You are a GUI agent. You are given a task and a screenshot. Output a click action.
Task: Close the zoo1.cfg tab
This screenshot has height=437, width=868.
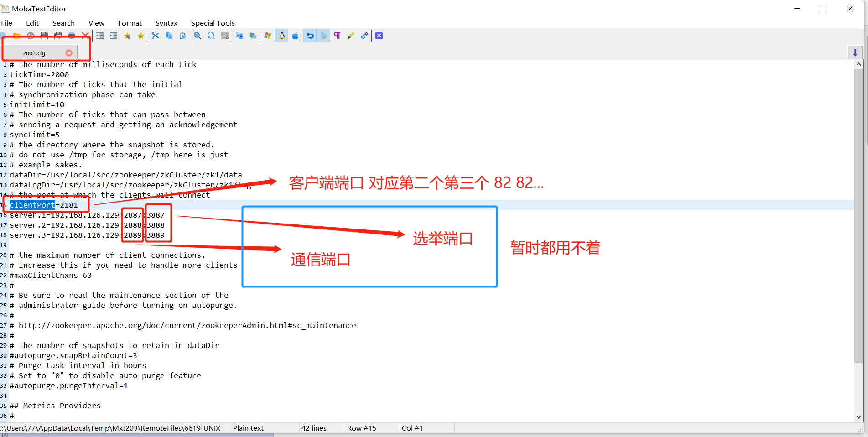click(69, 53)
